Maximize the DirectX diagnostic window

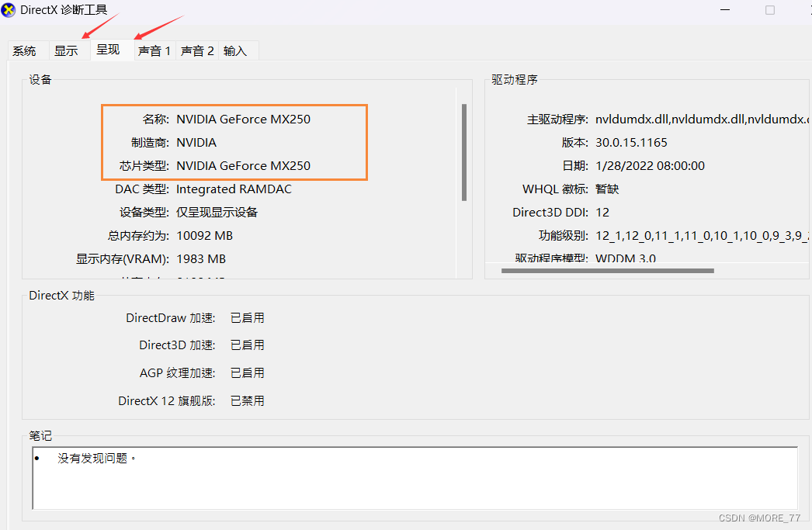click(770, 10)
